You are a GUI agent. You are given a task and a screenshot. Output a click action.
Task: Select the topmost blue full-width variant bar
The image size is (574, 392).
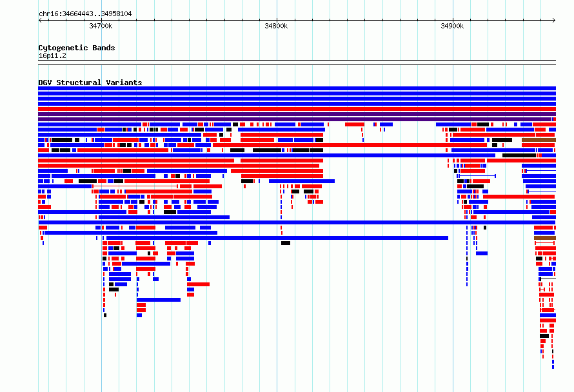click(297, 88)
